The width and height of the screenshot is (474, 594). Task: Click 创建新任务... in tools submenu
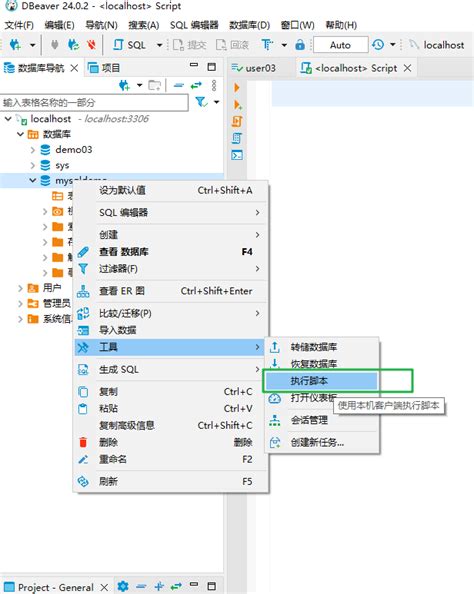(322, 442)
